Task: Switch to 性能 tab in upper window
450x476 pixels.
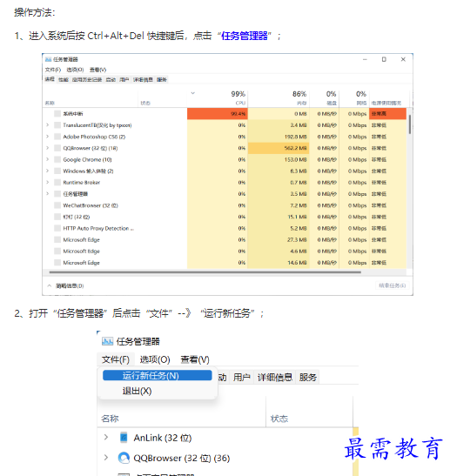Action: click(x=64, y=79)
